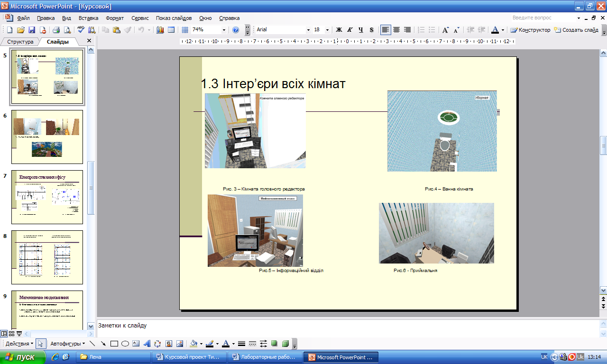Open the spelling check tool
This screenshot has height=364, width=607.
coord(81,30)
